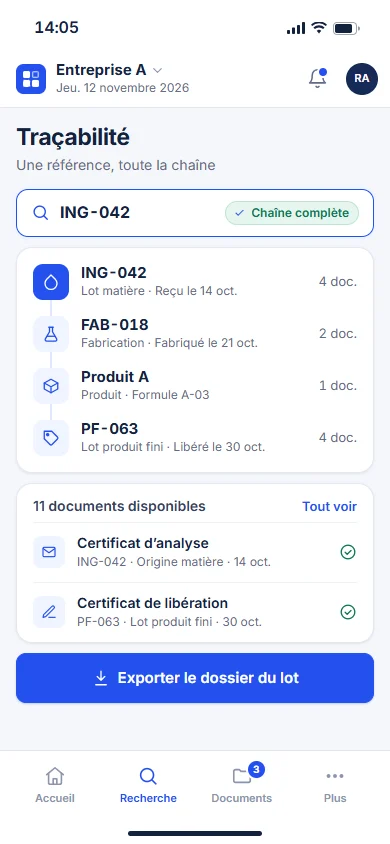
Task: Open the ING-042 lot matière row
Action: coord(195,282)
